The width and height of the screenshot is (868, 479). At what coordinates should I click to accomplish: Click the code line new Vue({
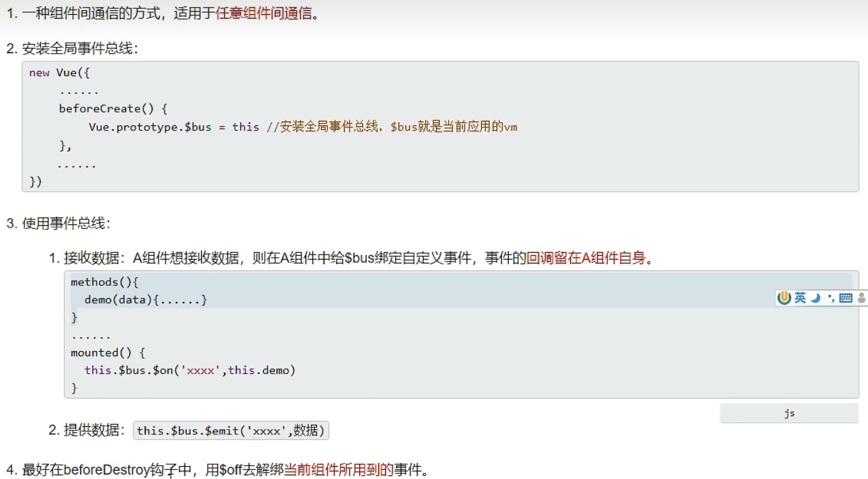(59, 73)
